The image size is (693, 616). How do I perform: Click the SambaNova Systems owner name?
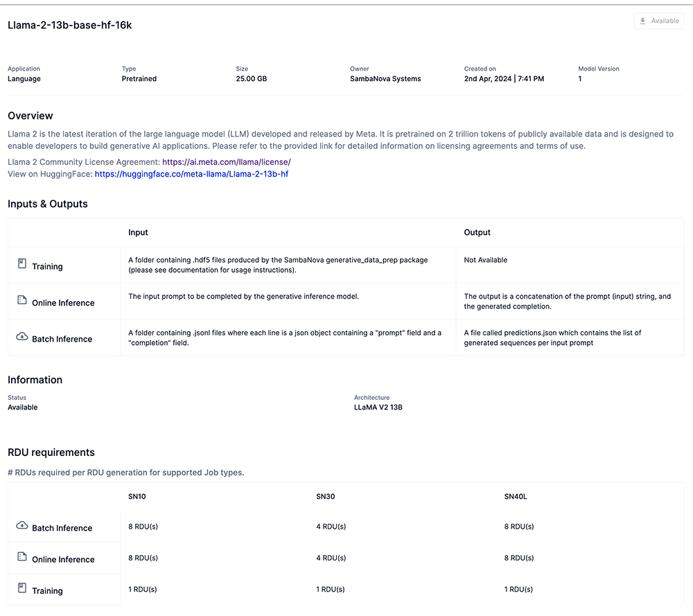(385, 79)
